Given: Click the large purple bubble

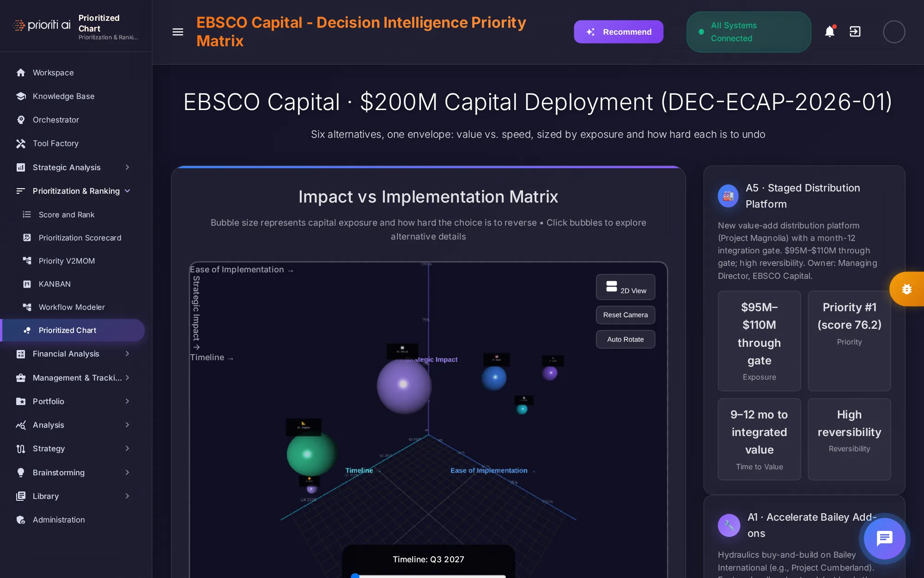Looking at the screenshot, I should click(x=404, y=386).
